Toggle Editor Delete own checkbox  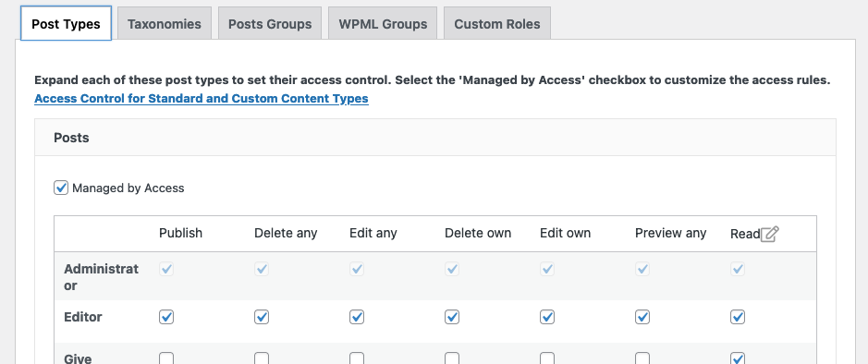coord(452,317)
